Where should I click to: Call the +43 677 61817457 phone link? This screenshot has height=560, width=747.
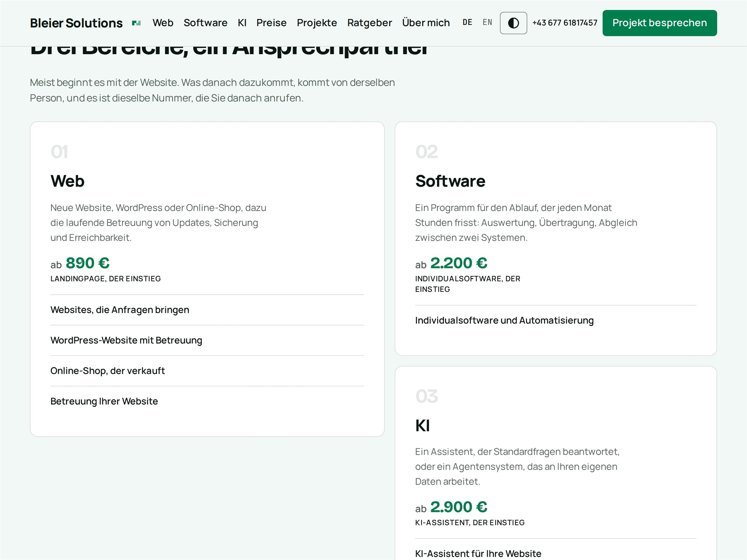[565, 23]
